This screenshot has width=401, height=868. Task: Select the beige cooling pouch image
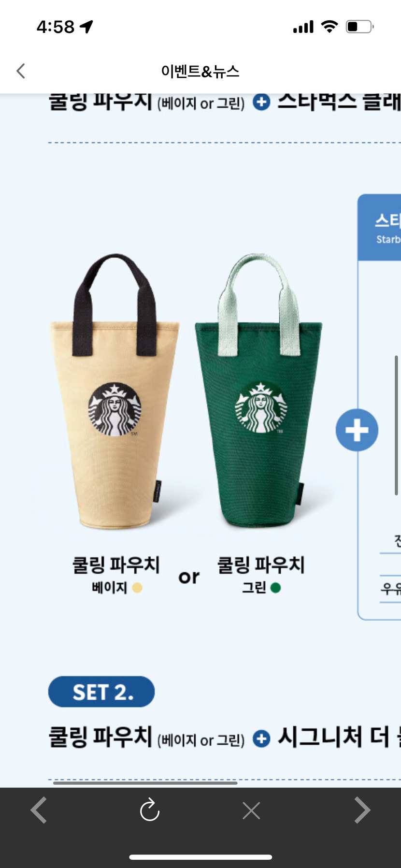click(x=115, y=391)
